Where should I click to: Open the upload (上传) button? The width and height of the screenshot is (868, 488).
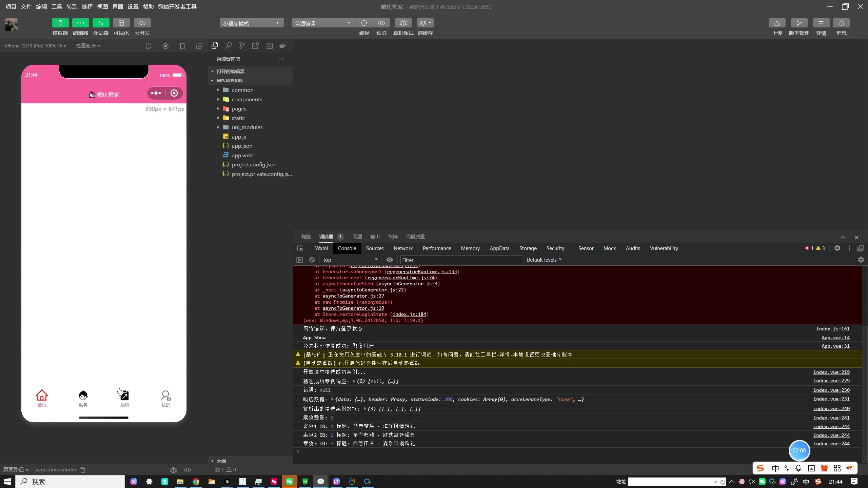(777, 23)
